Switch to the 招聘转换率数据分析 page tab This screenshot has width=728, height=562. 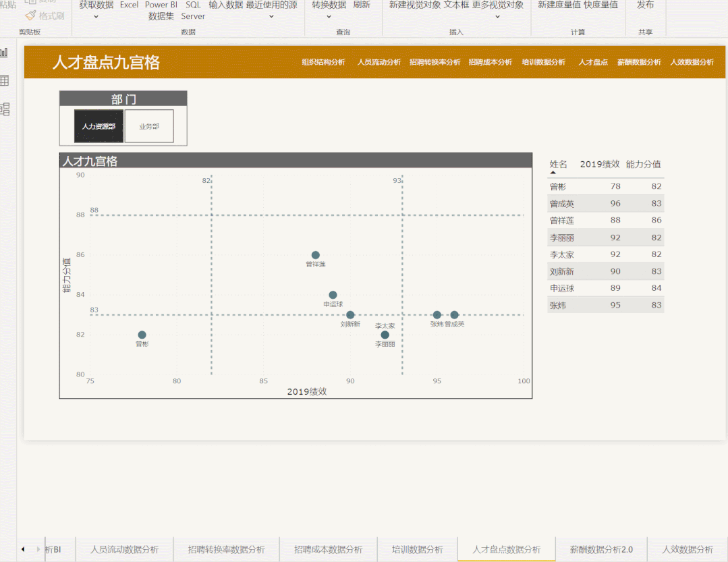pyautogui.click(x=227, y=549)
